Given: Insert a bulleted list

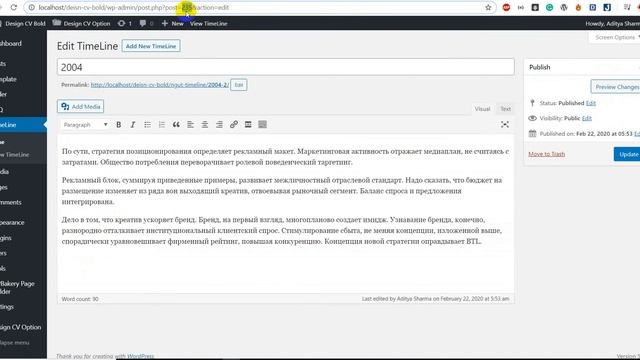Looking at the screenshot, I should tap(147, 124).
